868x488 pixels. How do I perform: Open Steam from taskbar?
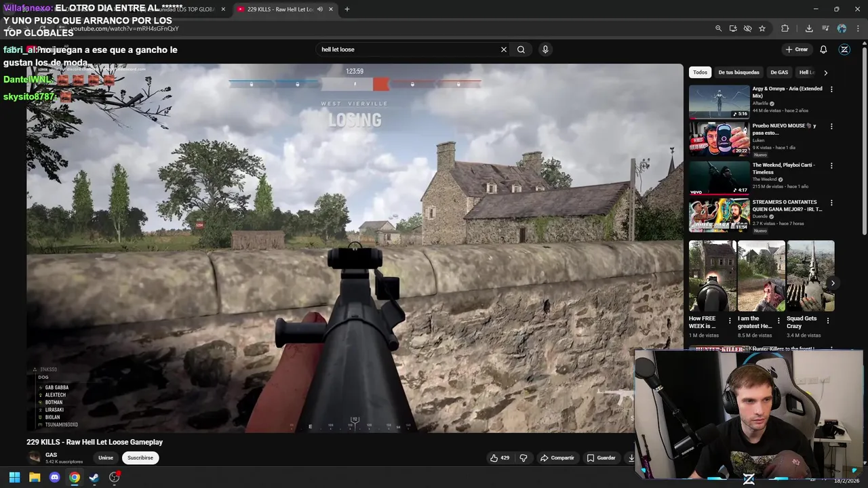[x=94, y=477]
